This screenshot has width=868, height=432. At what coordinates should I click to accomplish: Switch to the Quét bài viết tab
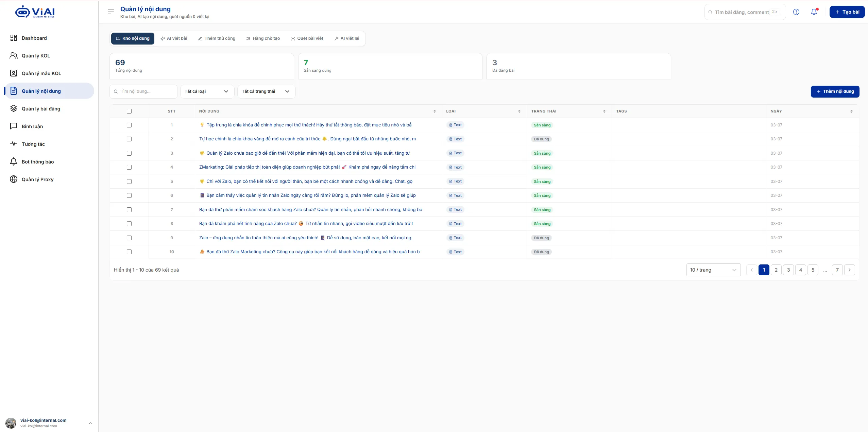click(307, 38)
